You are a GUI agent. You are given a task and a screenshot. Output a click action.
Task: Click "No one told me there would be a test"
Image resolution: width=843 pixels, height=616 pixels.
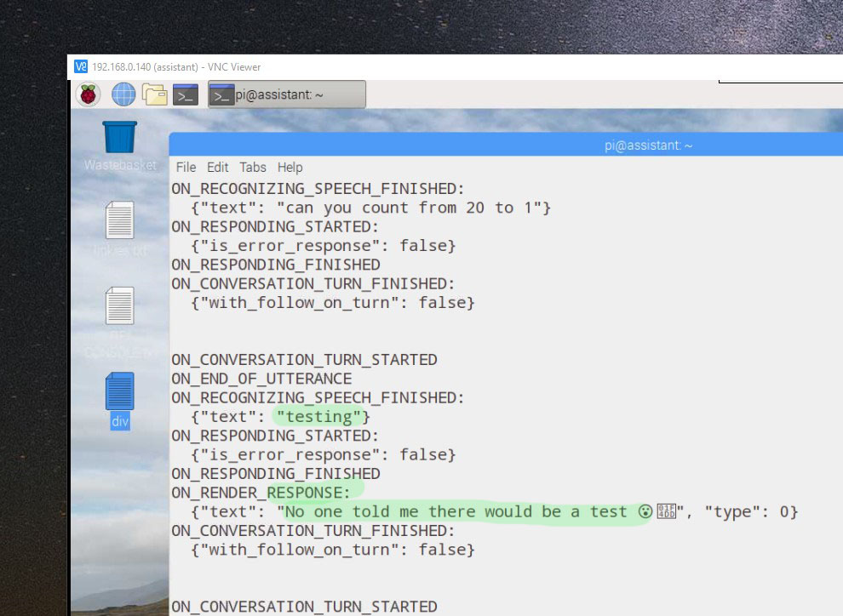(456, 512)
